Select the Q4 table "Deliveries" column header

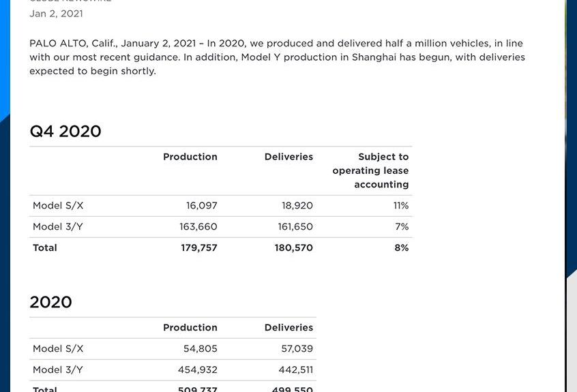(288, 157)
